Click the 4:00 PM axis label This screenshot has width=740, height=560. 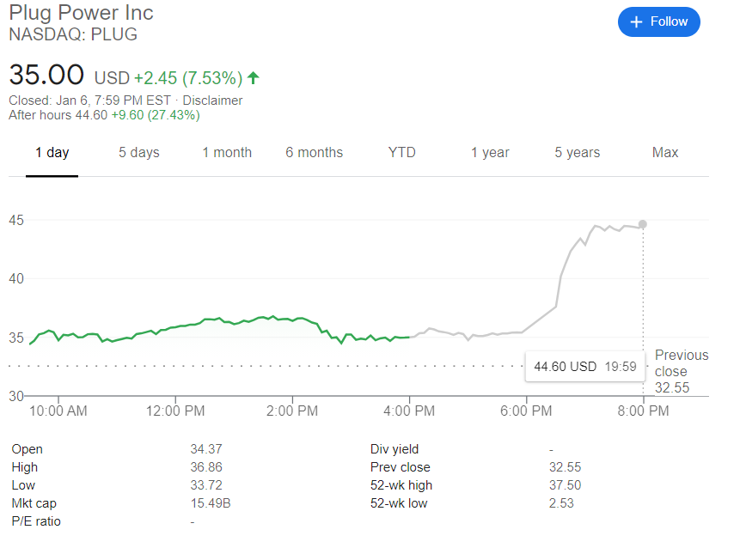coord(409,411)
